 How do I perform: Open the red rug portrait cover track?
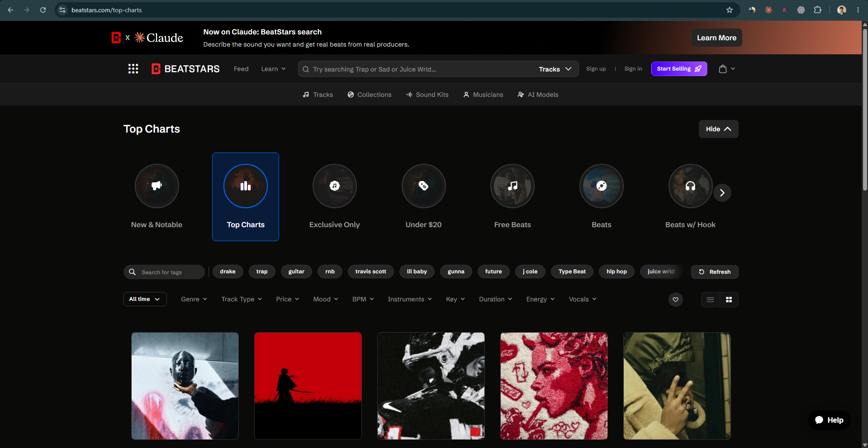pos(554,386)
